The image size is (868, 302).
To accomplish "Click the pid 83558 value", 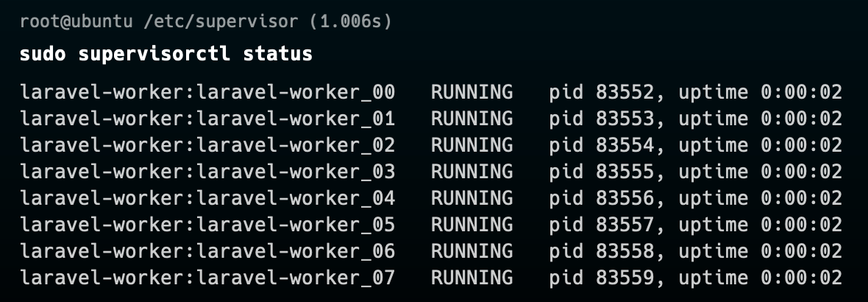I will tap(602, 251).
